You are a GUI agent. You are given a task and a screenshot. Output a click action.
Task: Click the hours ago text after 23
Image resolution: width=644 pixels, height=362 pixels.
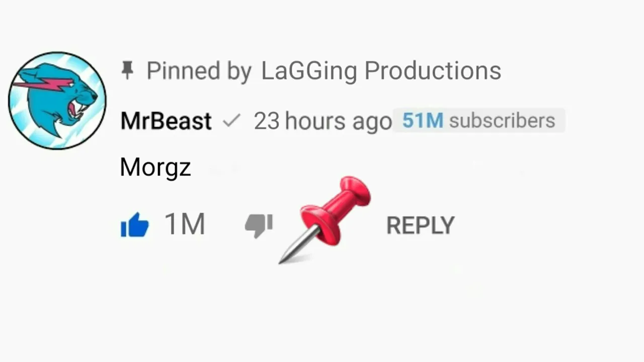(x=338, y=121)
